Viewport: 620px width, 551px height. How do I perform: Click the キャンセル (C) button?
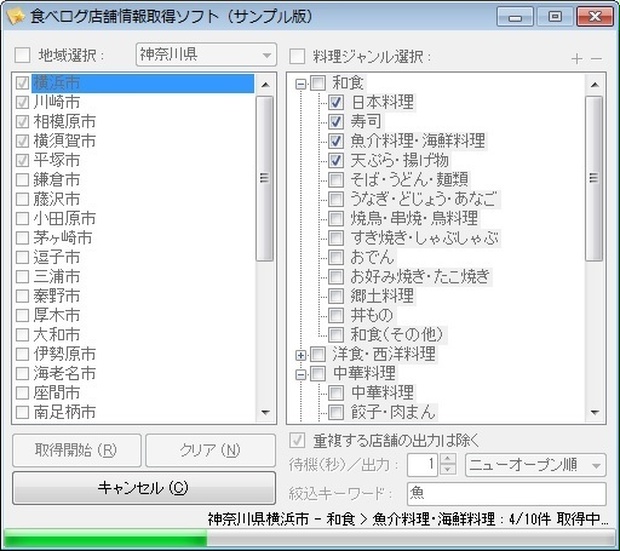click(144, 488)
